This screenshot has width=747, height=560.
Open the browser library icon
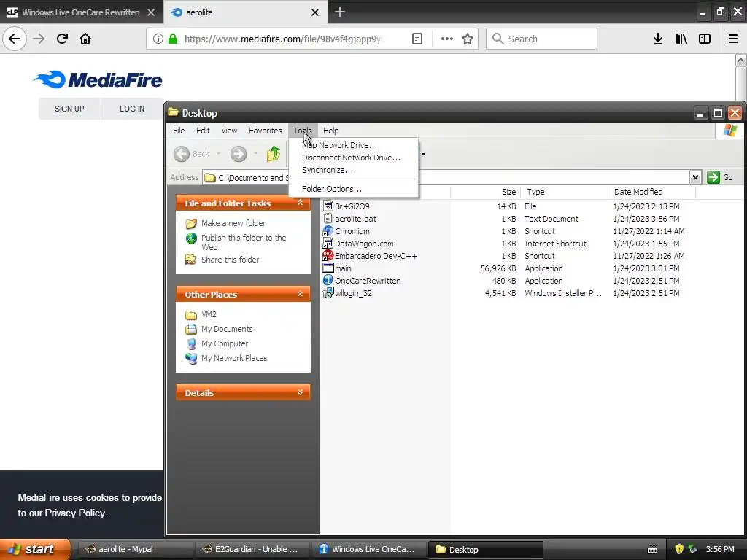pyautogui.click(x=681, y=39)
